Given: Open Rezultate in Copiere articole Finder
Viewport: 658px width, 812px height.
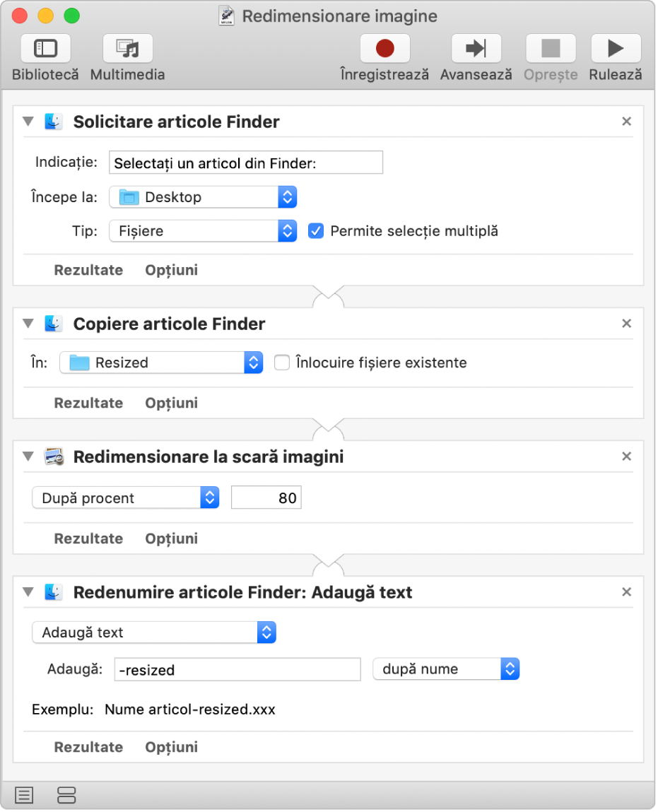Looking at the screenshot, I should 88,403.
